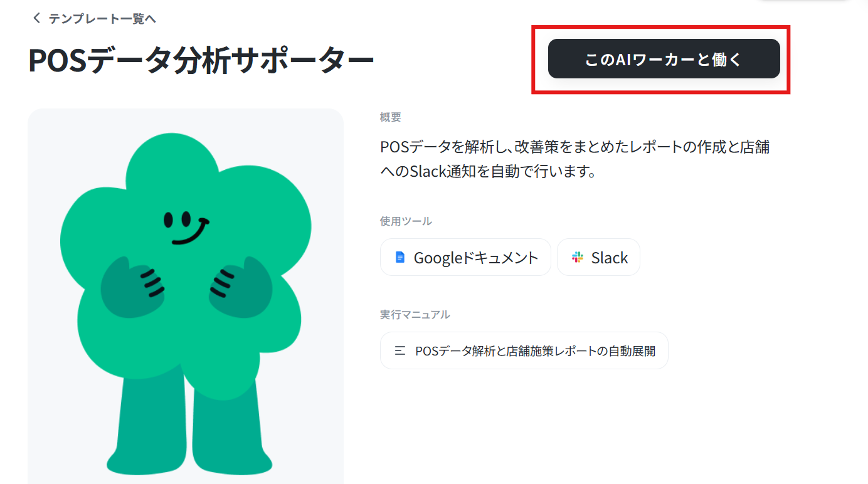Select the Googleドキュメント tool label
Viewport: 868px width, 484px height.
pos(476,258)
